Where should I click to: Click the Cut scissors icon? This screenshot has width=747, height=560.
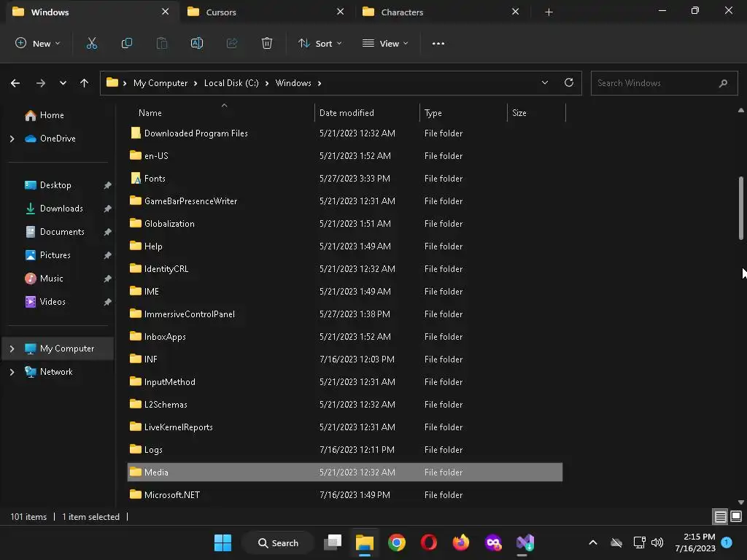(x=91, y=43)
